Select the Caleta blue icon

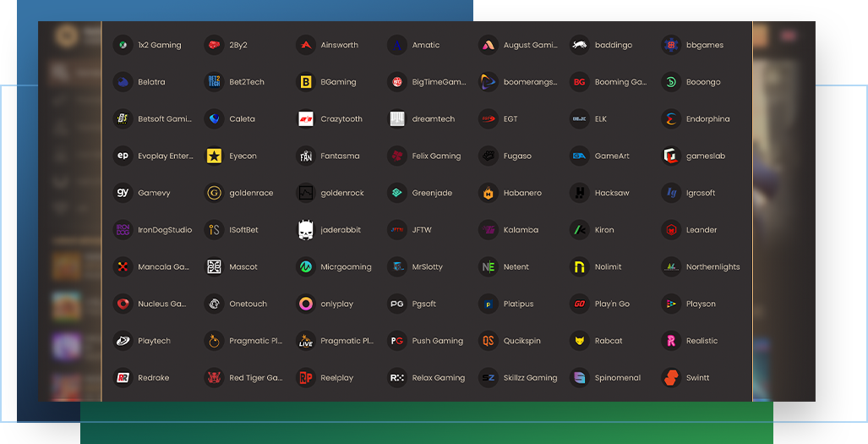(214, 119)
